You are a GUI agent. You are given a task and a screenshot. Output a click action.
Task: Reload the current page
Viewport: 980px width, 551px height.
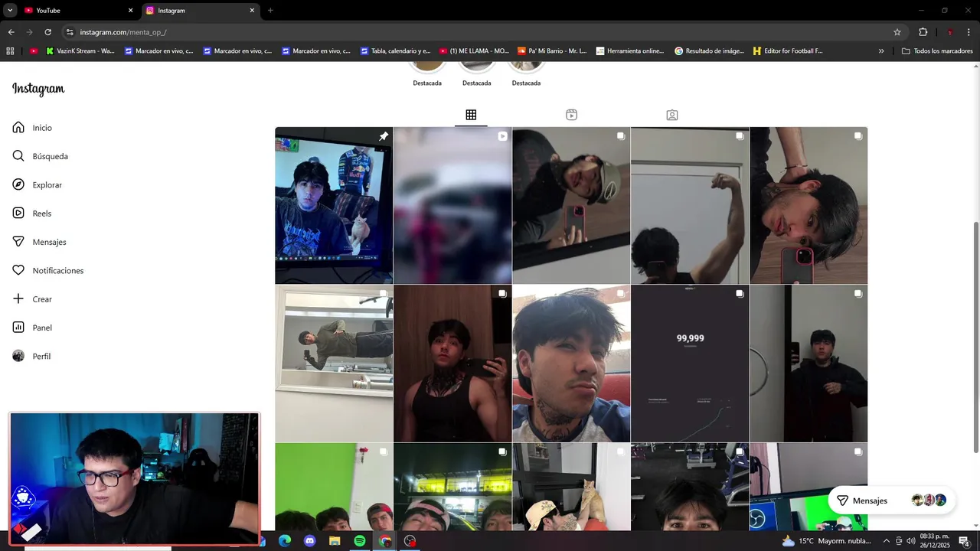(x=47, y=32)
